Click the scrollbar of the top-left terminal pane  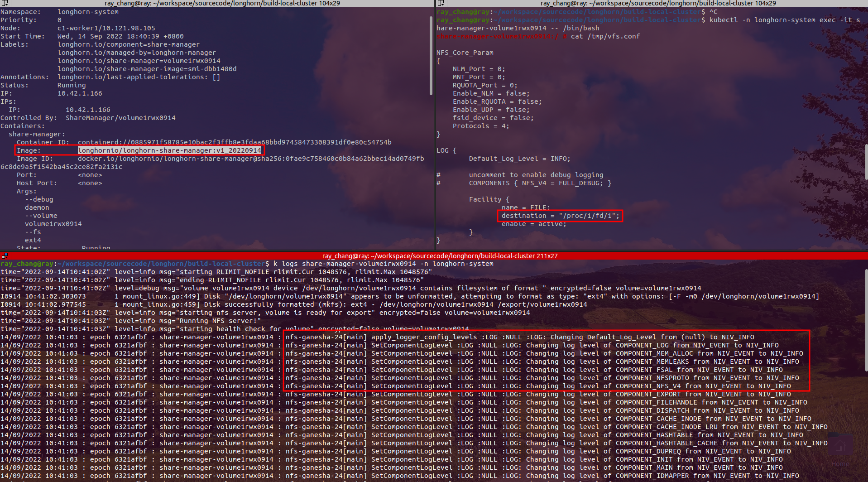[431, 55]
